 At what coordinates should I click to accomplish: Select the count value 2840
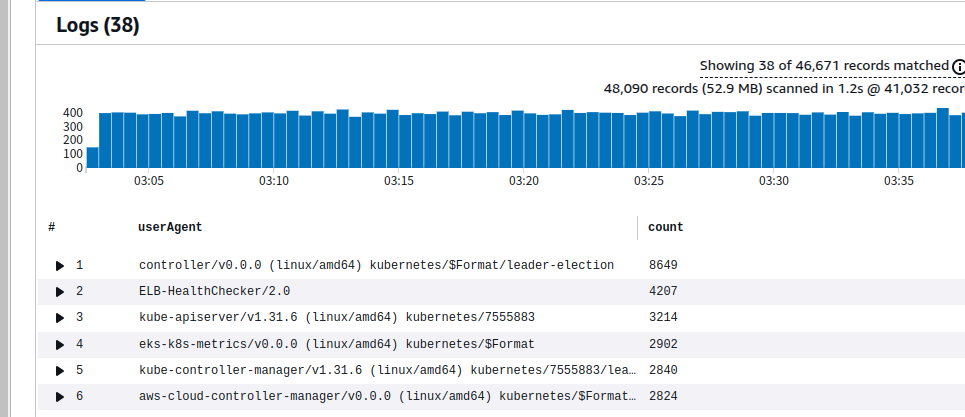(x=663, y=370)
